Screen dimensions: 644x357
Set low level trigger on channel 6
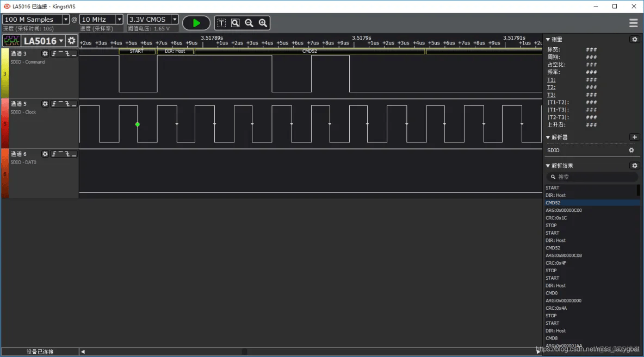[74, 154]
